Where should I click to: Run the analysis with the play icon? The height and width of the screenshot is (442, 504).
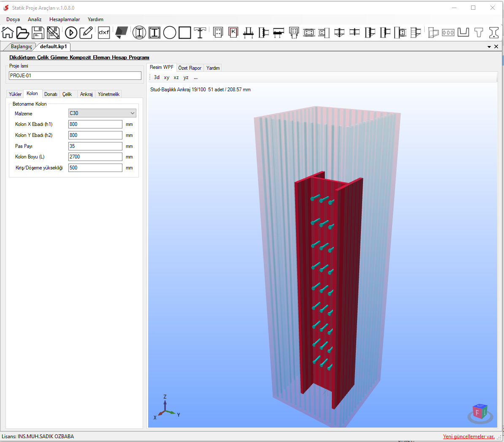(71, 33)
